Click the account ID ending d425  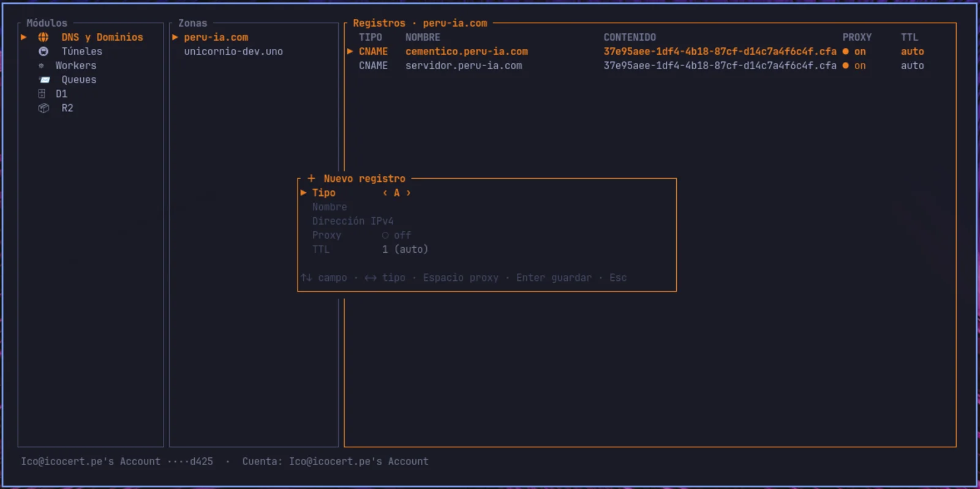(190, 461)
